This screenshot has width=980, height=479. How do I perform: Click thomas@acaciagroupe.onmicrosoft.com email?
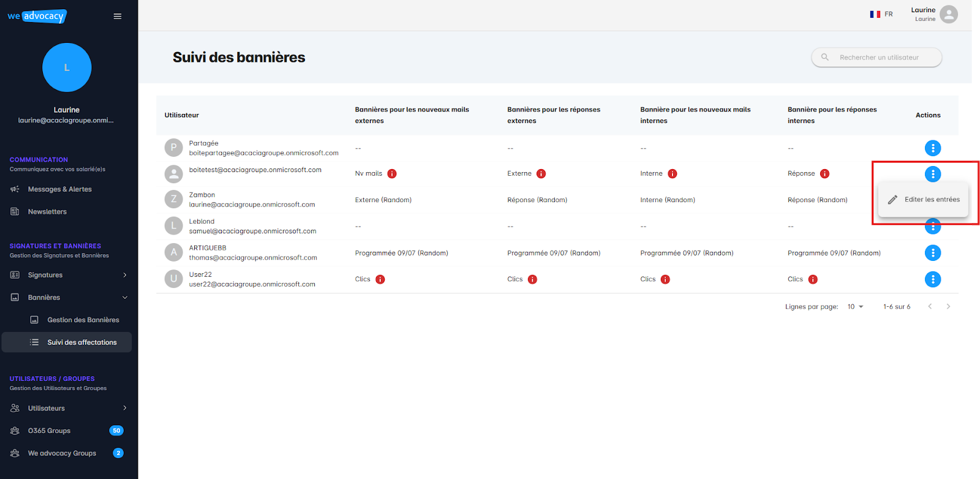253,258
